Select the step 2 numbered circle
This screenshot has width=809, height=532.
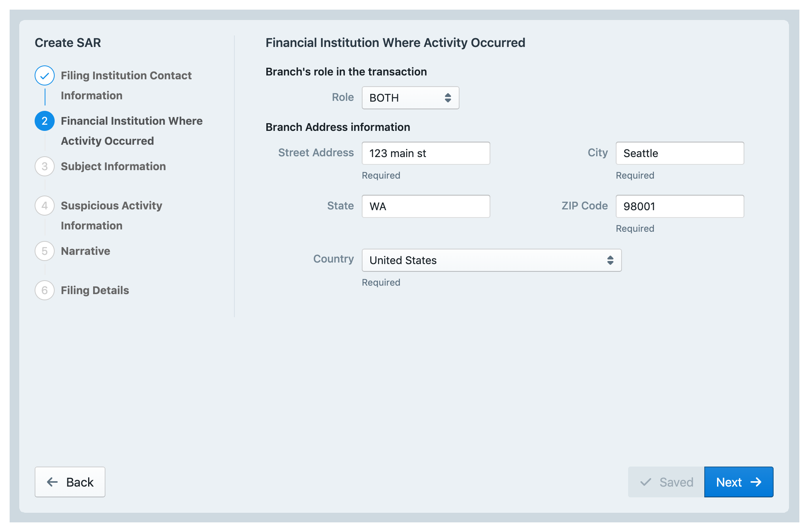click(x=45, y=120)
